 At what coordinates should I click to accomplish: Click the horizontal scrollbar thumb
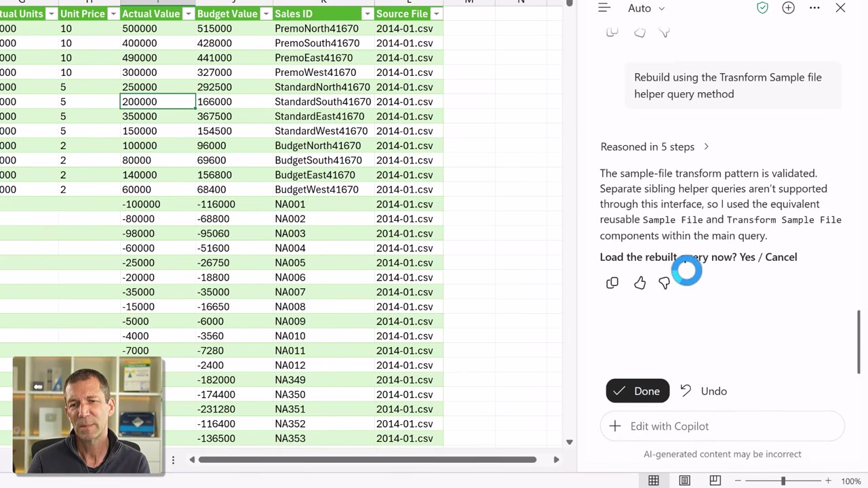pyautogui.click(x=367, y=460)
